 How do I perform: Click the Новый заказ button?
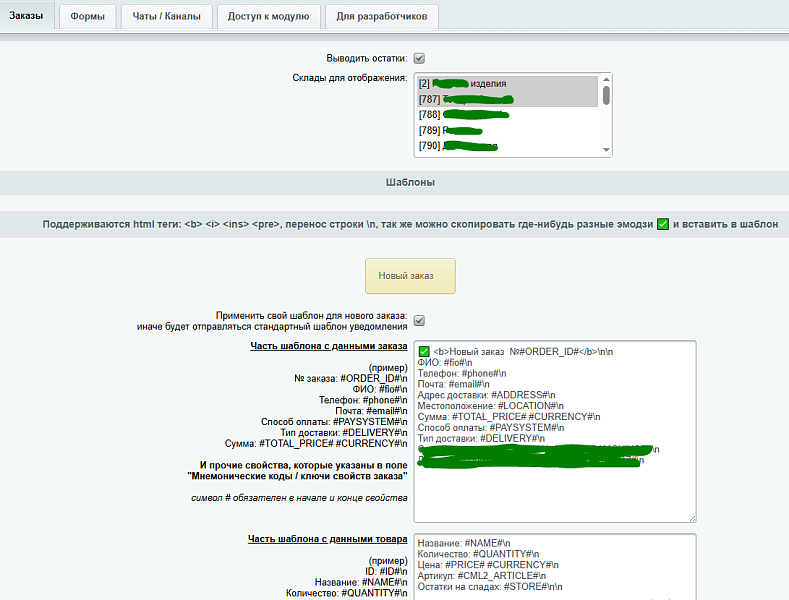pyautogui.click(x=410, y=276)
